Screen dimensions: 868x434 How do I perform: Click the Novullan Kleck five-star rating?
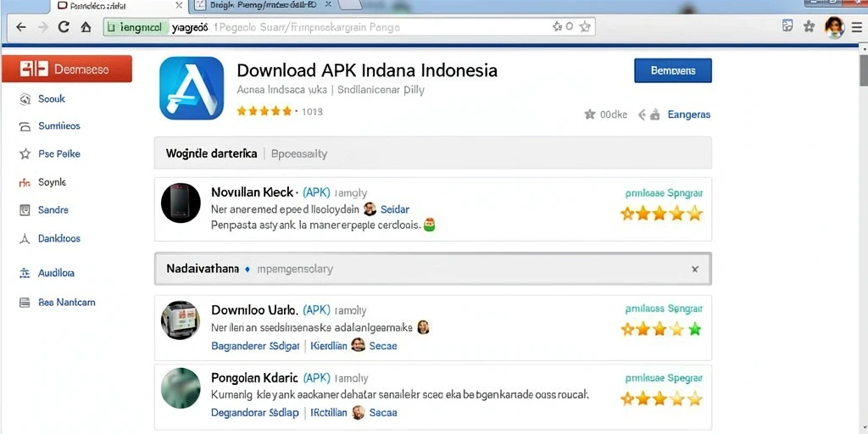661,214
